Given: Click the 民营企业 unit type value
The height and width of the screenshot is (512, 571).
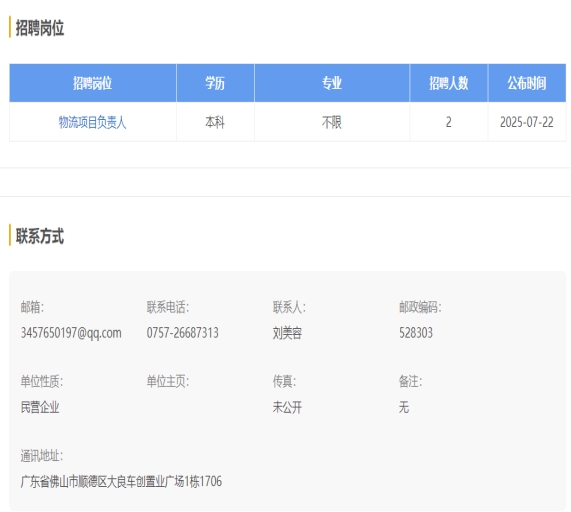Looking at the screenshot, I should pyautogui.click(x=40, y=407).
